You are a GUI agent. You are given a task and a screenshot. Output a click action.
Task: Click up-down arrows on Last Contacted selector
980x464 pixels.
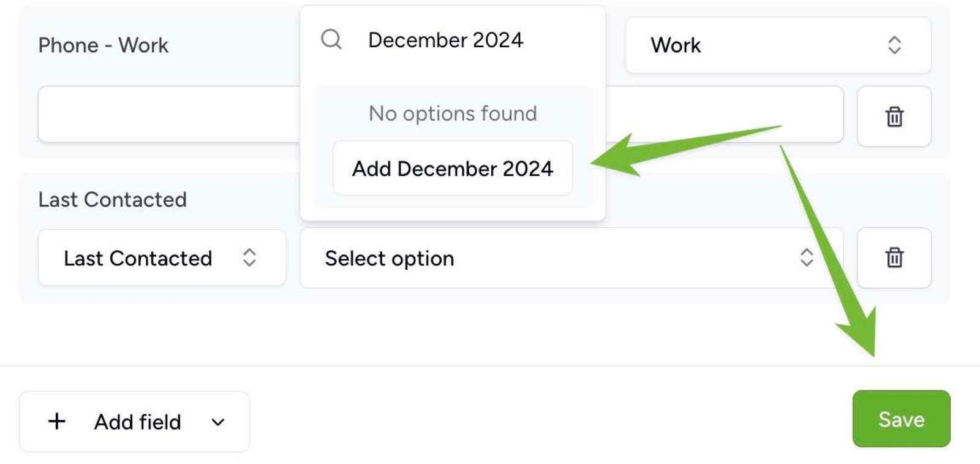249,258
